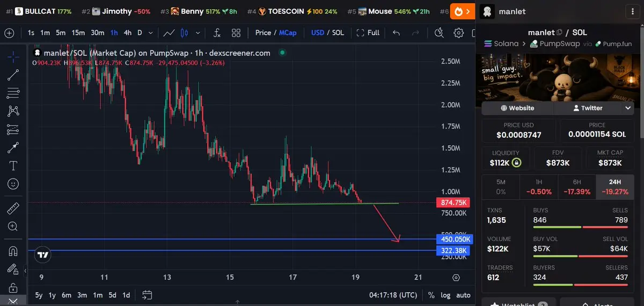Activate the zoom in tool
The width and height of the screenshot is (644, 306).
(x=13, y=226)
